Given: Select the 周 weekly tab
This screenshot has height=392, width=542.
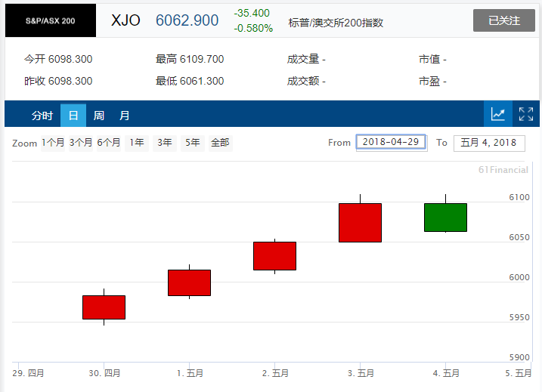Looking at the screenshot, I should 99,116.
